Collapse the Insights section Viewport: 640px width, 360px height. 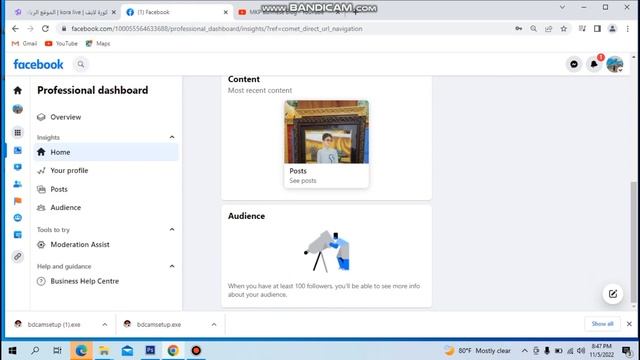[x=172, y=137]
